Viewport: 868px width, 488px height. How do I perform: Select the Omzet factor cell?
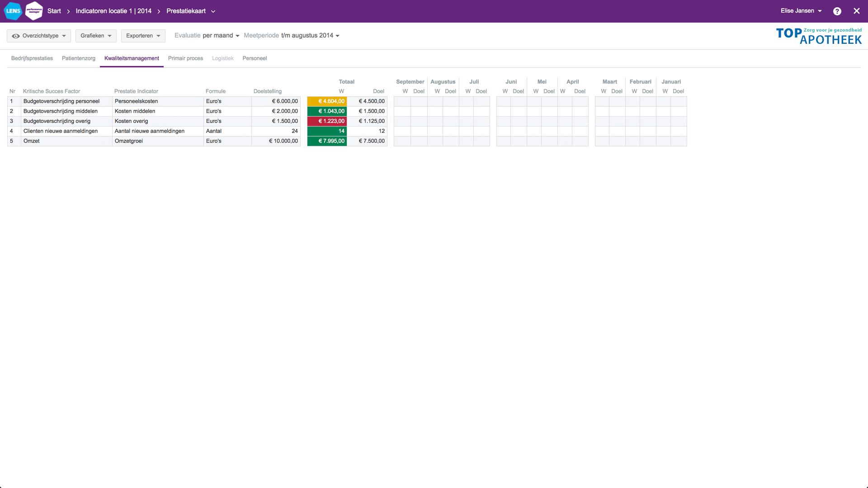(66, 141)
